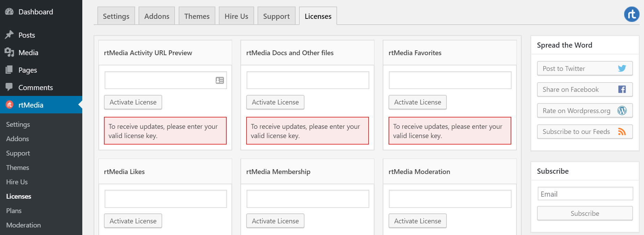Click the 'rtMedia Docs and Other files' heading
This screenshot has width=644, height=235.
pos(290,53)
